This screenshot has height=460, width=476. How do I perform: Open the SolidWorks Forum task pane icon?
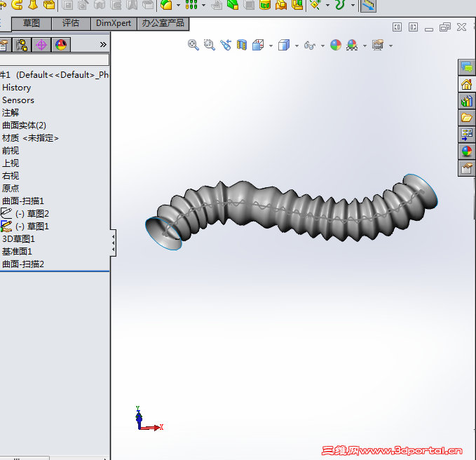pos(467,67)
